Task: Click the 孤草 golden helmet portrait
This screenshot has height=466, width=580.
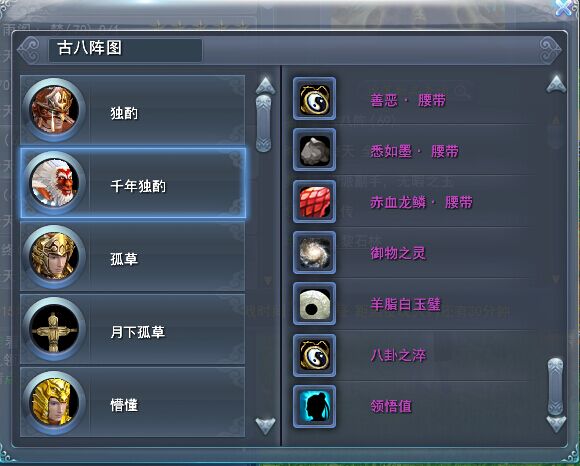Action: [x=54, y=256]
